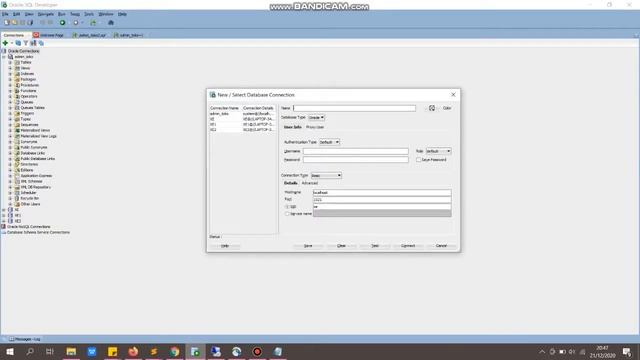The height and width of the screenshot is (360, 640).
Task: Click the Save button in dialog
Action: tap(308, 246)
